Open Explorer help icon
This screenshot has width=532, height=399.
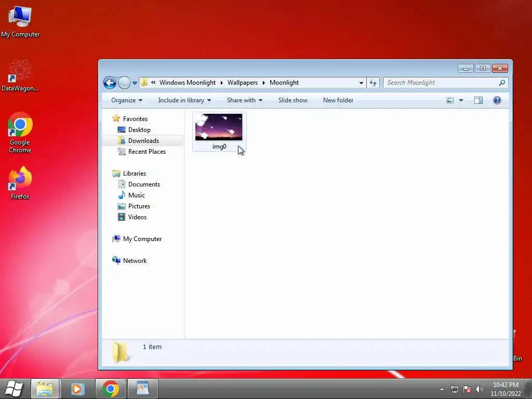497,100
